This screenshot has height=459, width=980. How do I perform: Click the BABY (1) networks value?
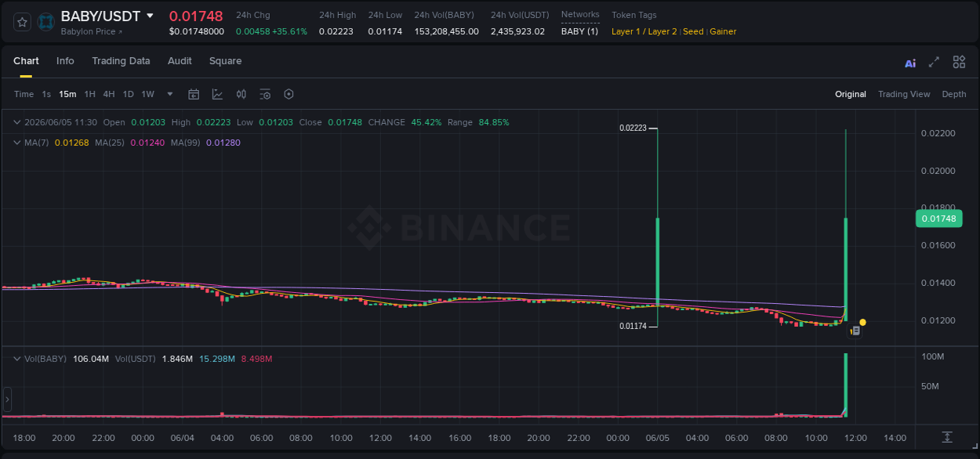[x=579, y=31]
